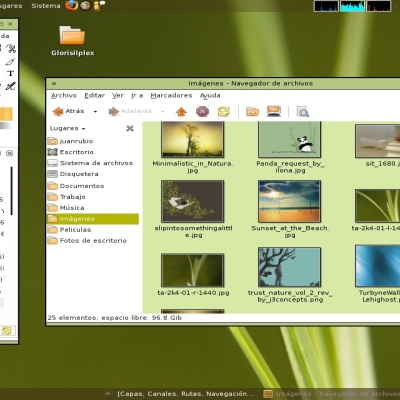Select ta-2k4-01-r-1440.jpg thumbnail
Viewport: 400px width, 400px height.
[x=192, y=270]
